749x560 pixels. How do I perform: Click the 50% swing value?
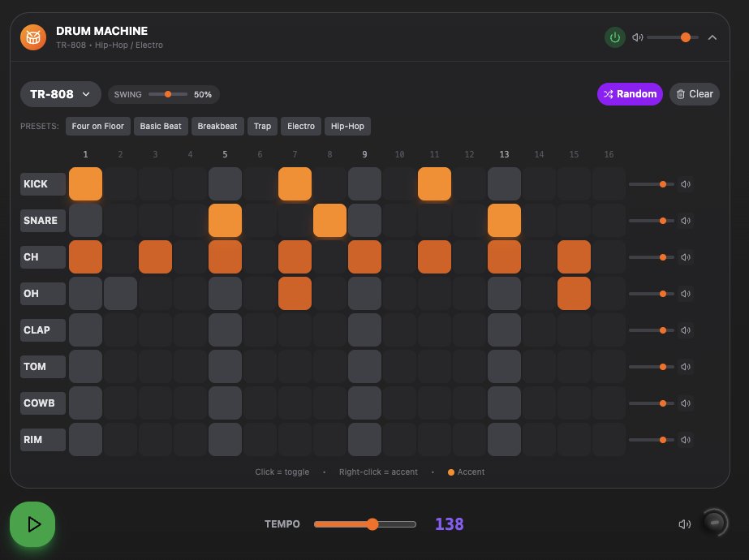pyautogui.click(x=203, y=95)
